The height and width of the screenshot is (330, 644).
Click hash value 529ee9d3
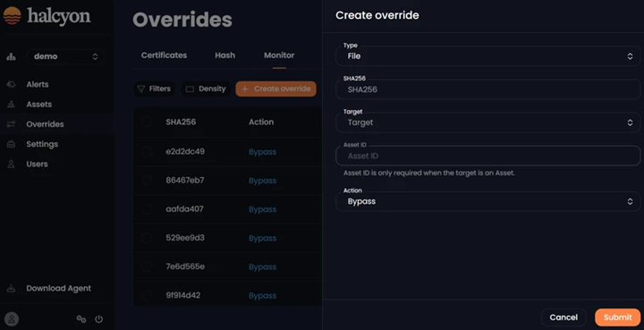[185, 238]
